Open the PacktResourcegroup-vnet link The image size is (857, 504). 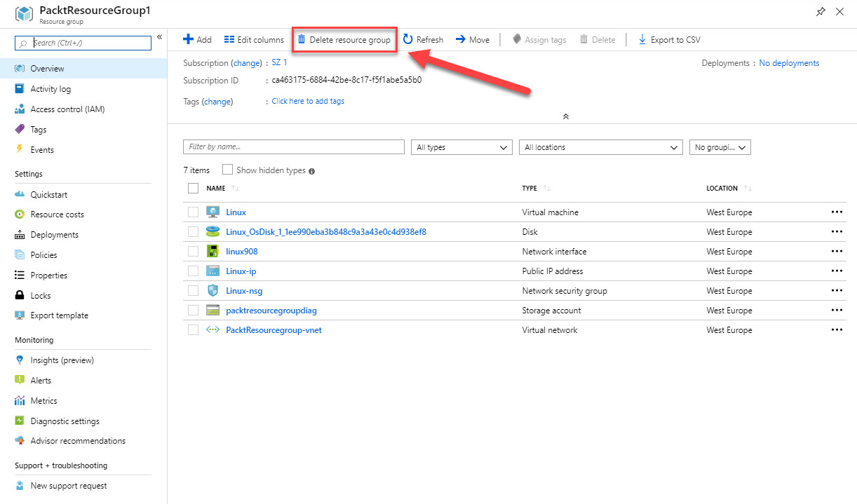[274, 329]
